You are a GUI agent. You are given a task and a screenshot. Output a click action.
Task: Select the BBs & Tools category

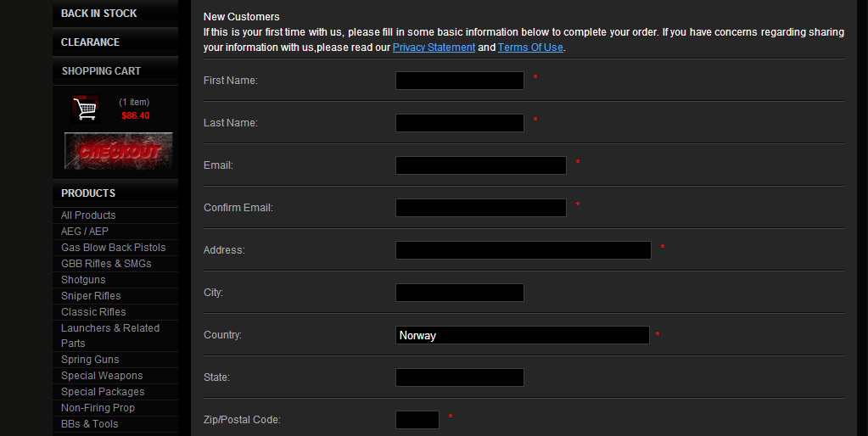pos(90,424)
